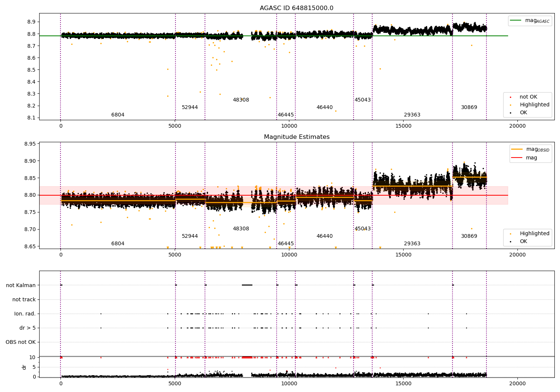Click the red line sample beside 'mag' in the middle legend
The height and width of the screenshot is (392, 560).
[517, 158]
